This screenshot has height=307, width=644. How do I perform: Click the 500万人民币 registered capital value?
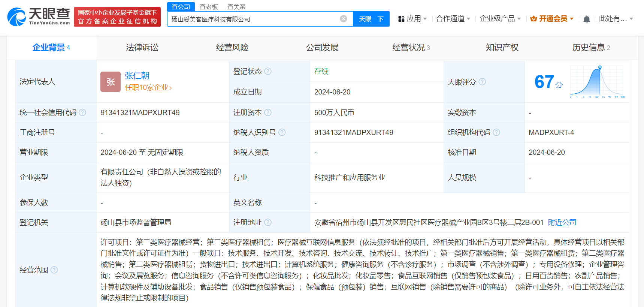334,112
